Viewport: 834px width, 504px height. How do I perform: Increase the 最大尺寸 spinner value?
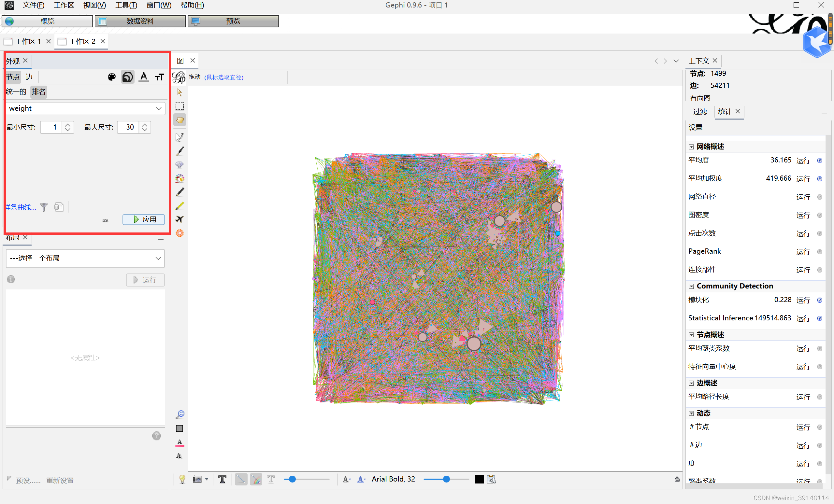145,124
